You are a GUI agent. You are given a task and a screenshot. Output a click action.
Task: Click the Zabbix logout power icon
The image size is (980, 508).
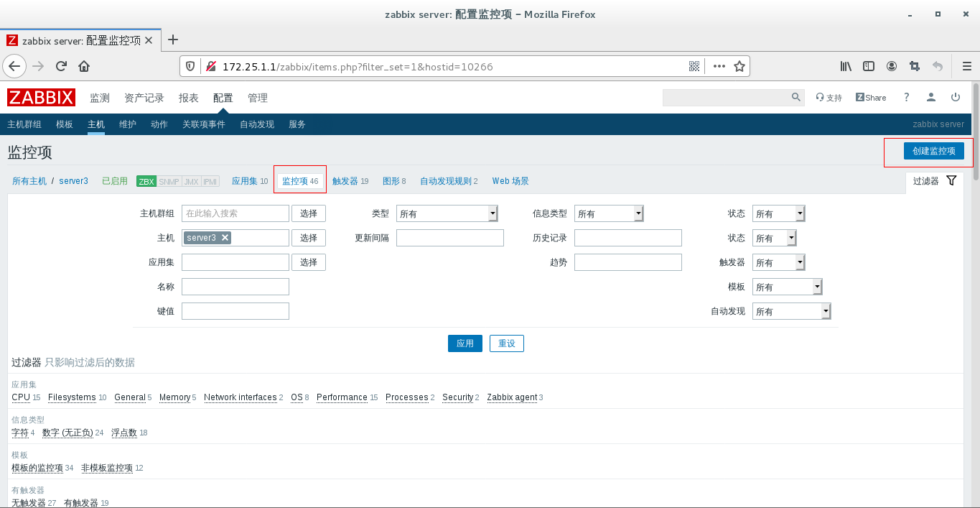[956, 97]
